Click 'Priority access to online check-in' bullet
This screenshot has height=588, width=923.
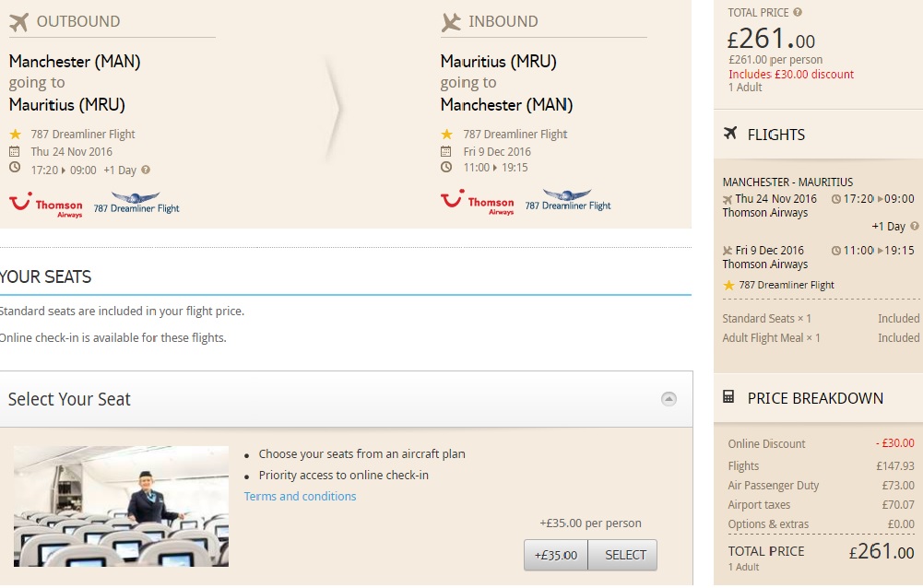point(344,475)
